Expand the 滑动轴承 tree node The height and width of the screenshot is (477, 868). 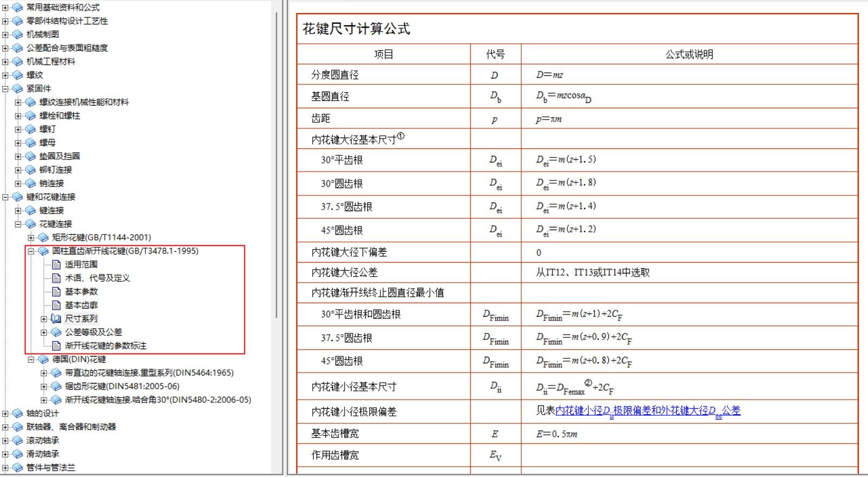click(x=5, y=454)
